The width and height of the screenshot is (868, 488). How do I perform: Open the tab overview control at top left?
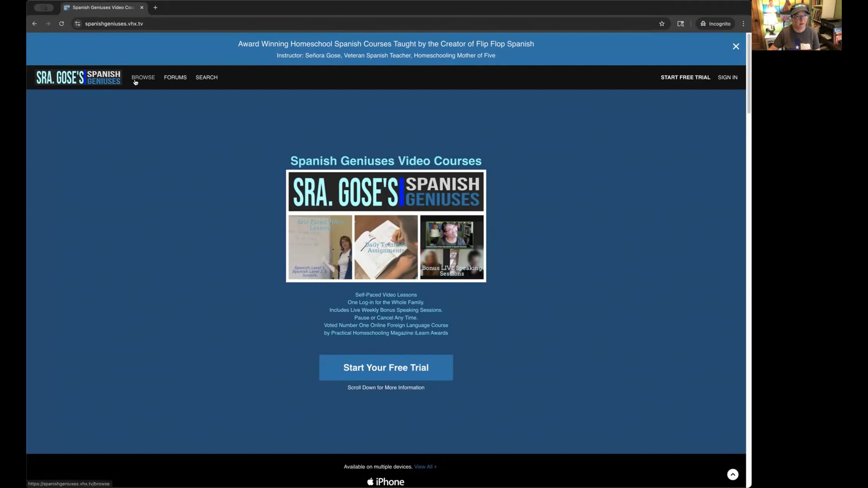click(43, 7)
